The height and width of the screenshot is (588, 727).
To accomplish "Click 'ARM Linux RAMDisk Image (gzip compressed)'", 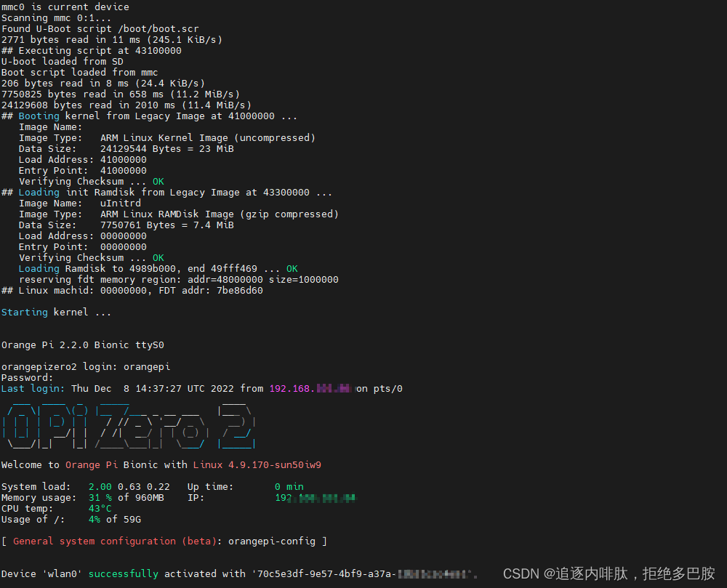I will [220, 214].
